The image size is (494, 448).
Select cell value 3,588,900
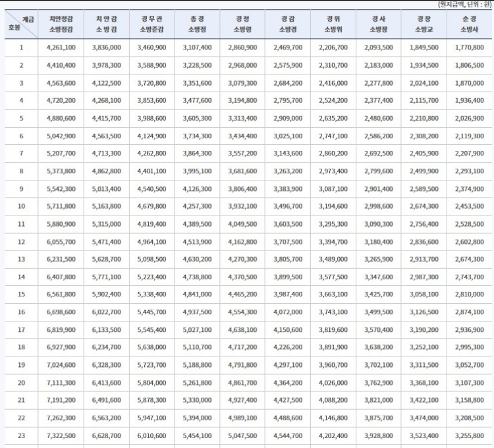(152, 65)
